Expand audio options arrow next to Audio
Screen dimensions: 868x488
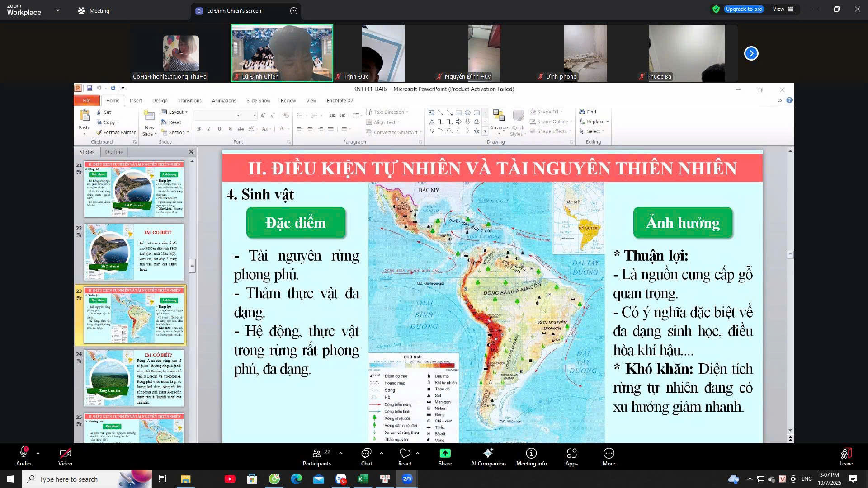pyautogui.click(x=38, y=453)
